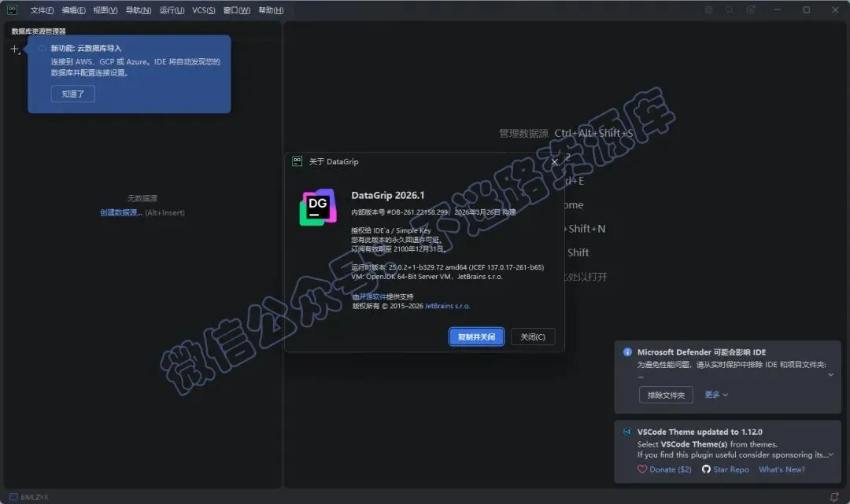Click the 排除文件夹 button
The width and height of the screenshot is (850, 504).
click(667, 395)
